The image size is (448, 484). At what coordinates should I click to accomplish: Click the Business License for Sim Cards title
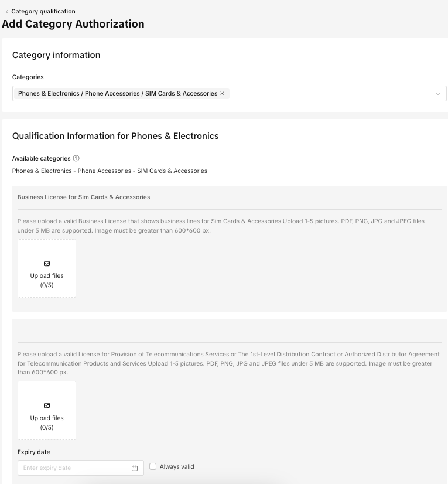[x=84, y=197]
